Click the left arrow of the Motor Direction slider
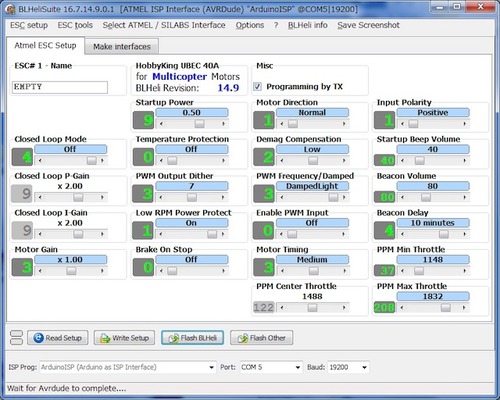The width and height of the screenshot is (500, 400). pyautogui.click(x=282, y=124)
